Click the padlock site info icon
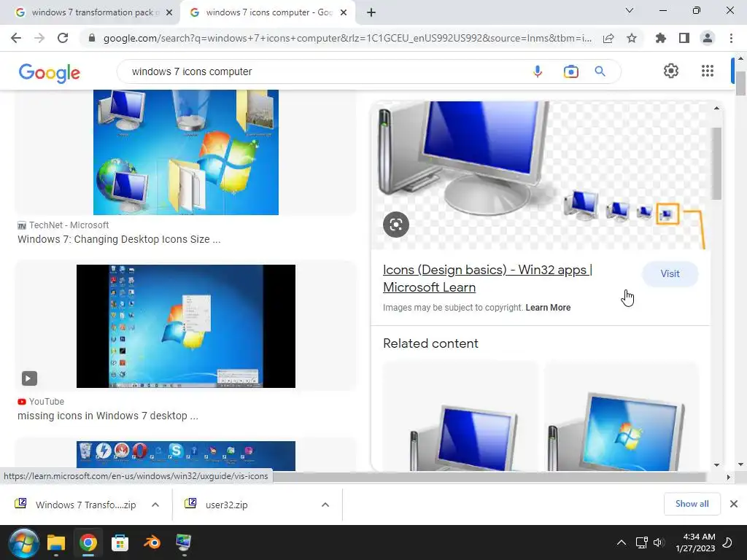This screenshot has height=560, width=747. [92, 38]
